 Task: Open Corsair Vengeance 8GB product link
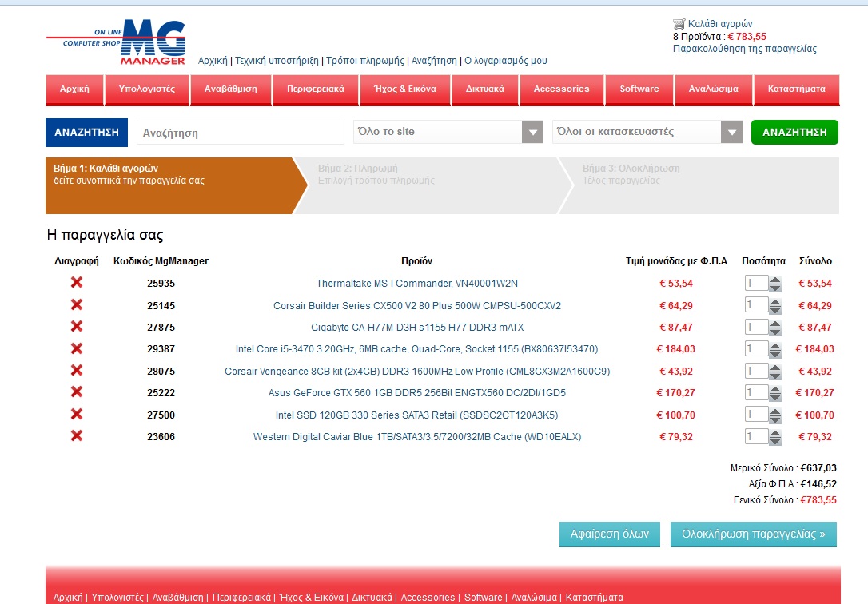(x=417, y=372)
